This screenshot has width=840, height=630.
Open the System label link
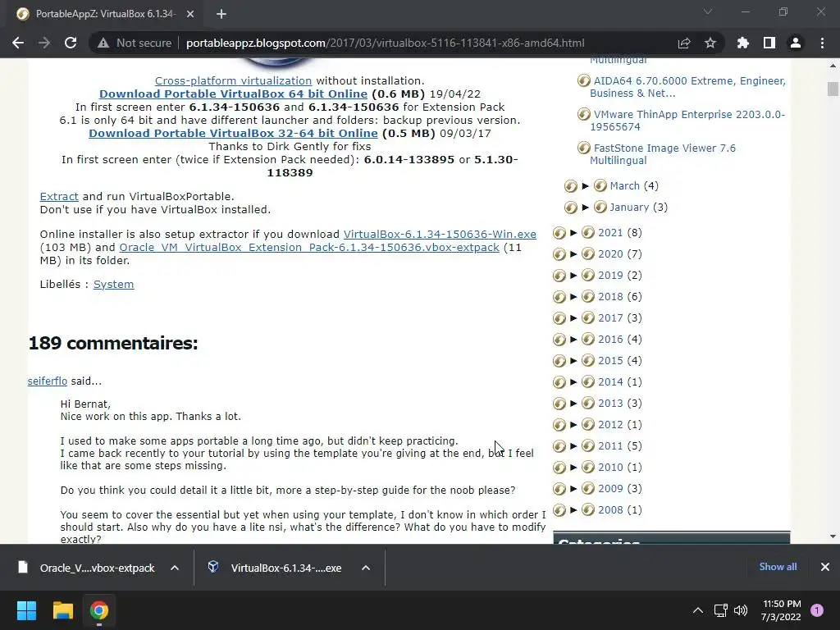113,285
